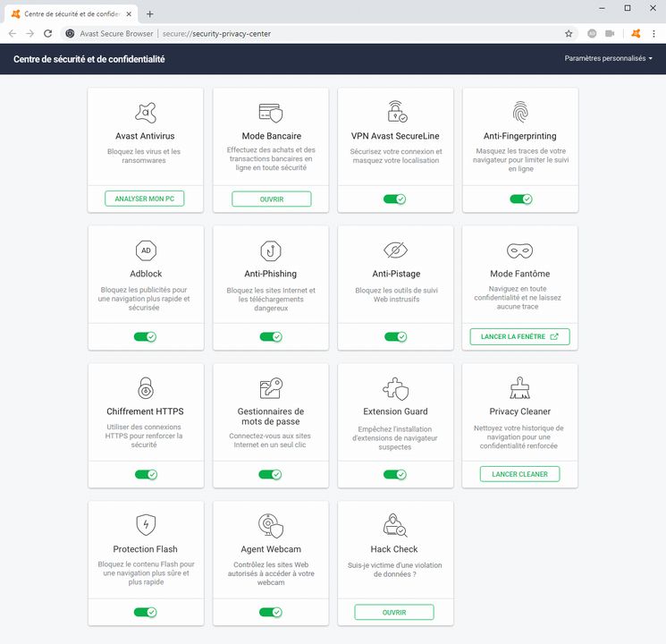Image resolution: width=666 pixels, height=644 pixels.
Task: Click OUVRIR under Mode Bancaire
Action: [x=272, y=199]
